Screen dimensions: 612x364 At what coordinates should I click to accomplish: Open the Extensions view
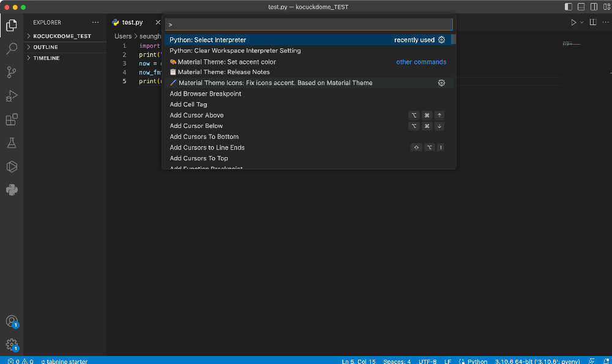(11, 119)
